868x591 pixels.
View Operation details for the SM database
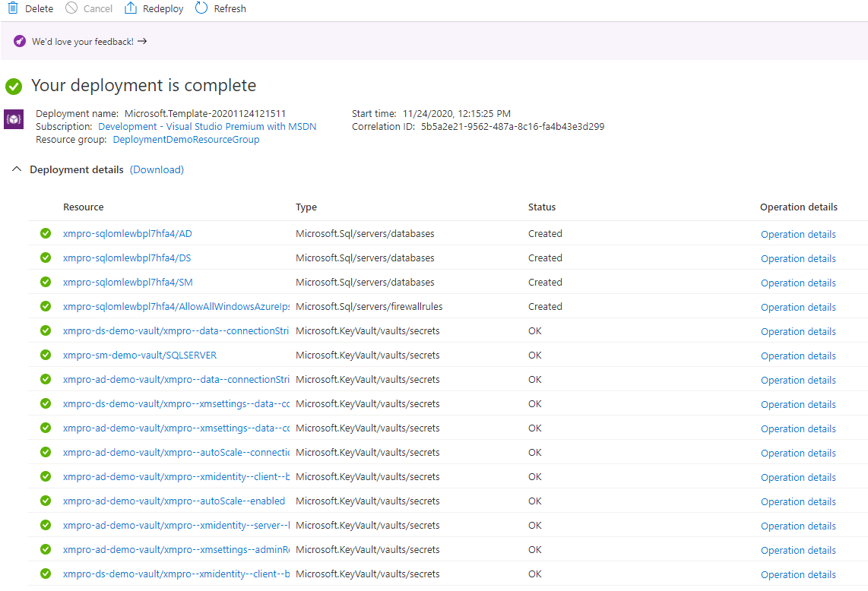pos(798,283)
